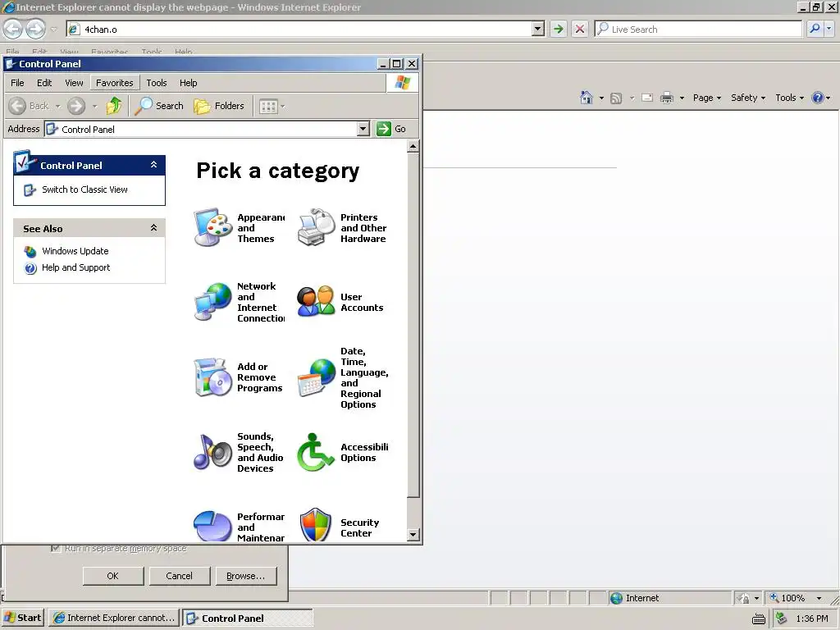
Task: Toggle Run in separate memory space checkbox
Action: tap(55, 548)
